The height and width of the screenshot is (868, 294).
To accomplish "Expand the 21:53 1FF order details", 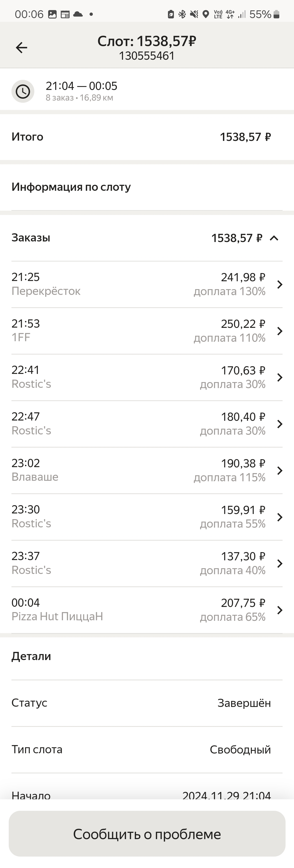I will coord(147,331).
